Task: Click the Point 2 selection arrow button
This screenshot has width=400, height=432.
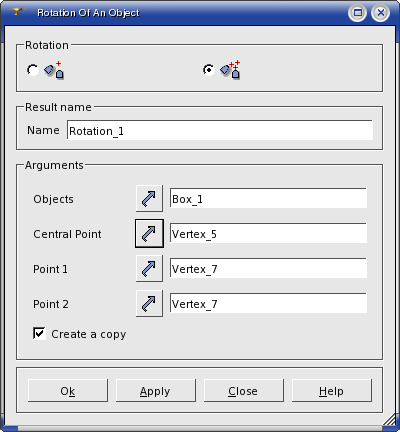Action: (x=149, y=303)
